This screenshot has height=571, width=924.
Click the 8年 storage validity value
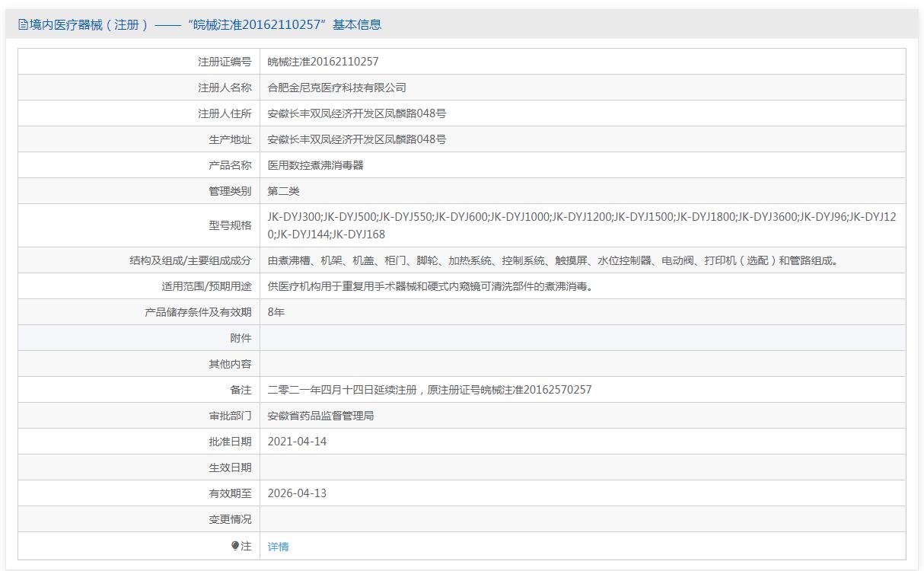(x=276, y=312)
